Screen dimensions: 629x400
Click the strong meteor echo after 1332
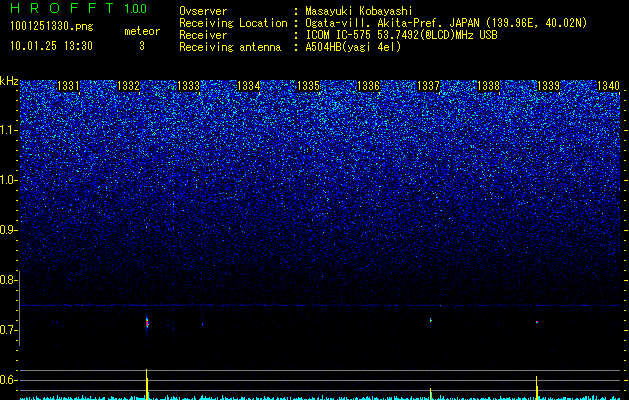pyautogui.click(x=147, y=322)
